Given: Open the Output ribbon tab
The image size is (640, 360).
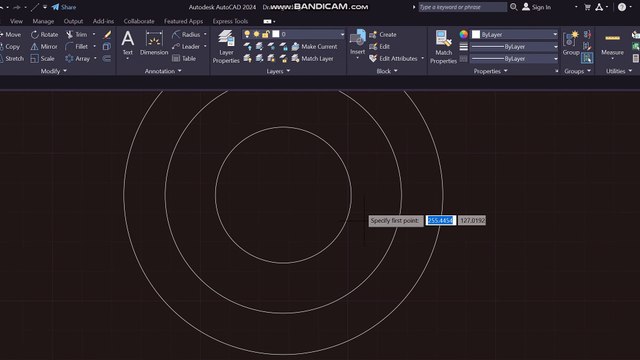Looking at the screenshot, I should coord(73,21).
